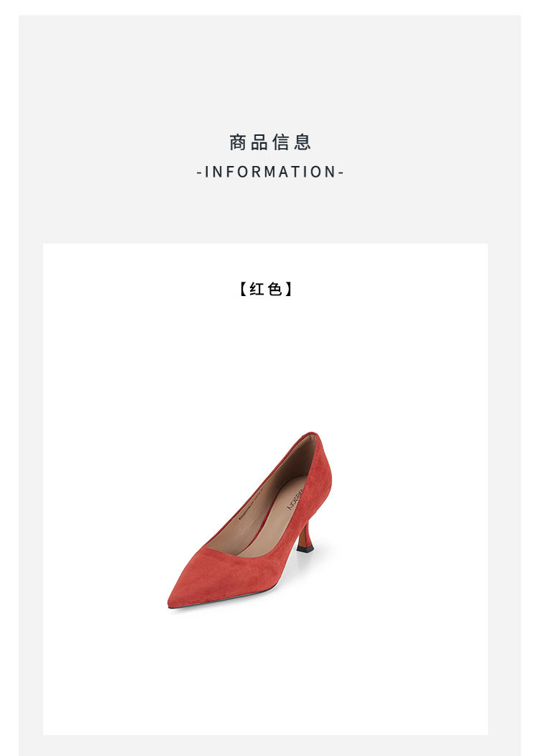Image resolution: width=539 pixels, height=756 pixels.
Task: Click the 息 character in the heading
Action: coord(303,142)
